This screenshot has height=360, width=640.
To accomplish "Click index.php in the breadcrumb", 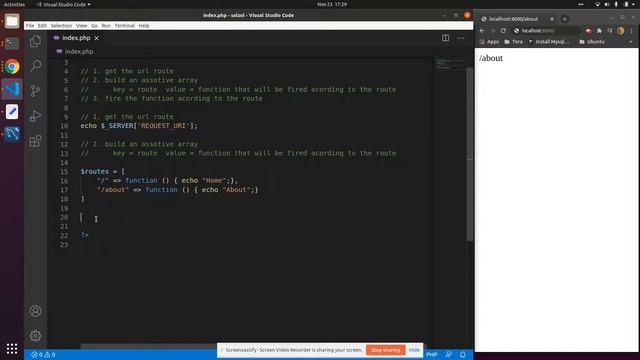I will click(x=79, y=51).
